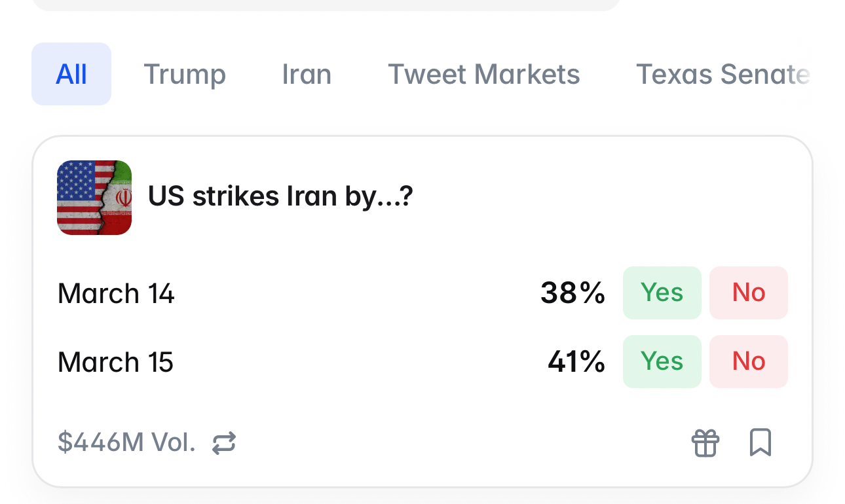Click the March 14 outcome label

tap(116, 293)
